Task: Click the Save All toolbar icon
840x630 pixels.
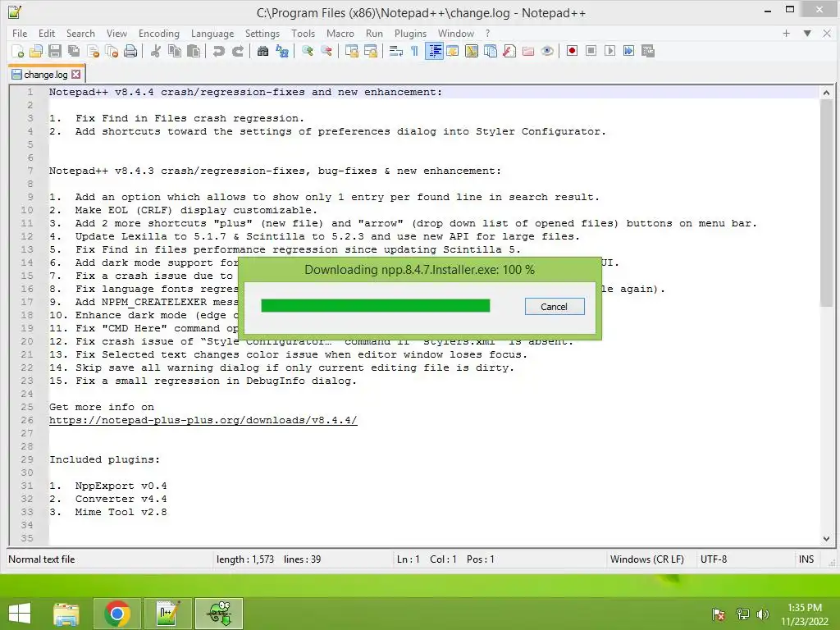Action: [74, 51]
